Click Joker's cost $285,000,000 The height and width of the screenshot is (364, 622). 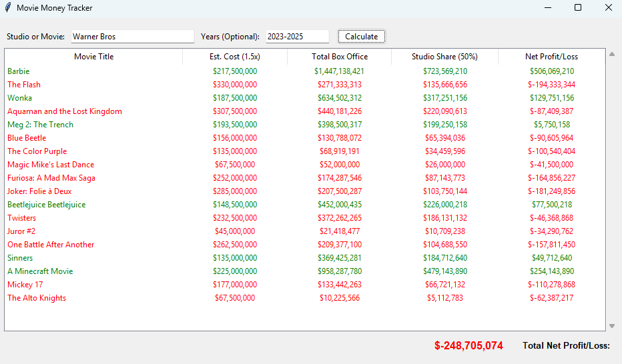[235, 191]
